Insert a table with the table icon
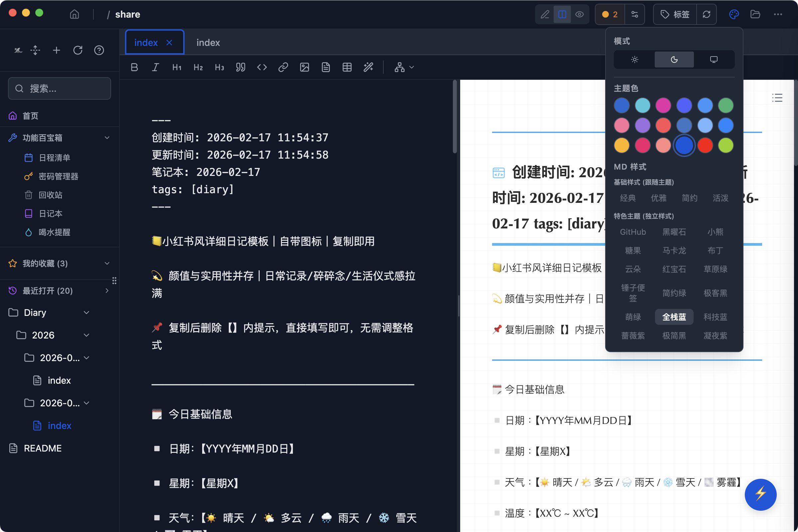 coord(347,67)
